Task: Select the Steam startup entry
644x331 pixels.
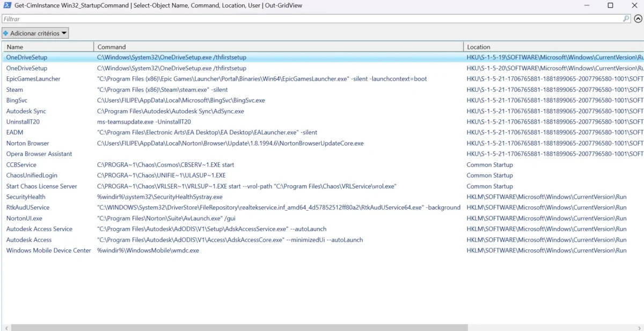Action: tap(14, 90)
